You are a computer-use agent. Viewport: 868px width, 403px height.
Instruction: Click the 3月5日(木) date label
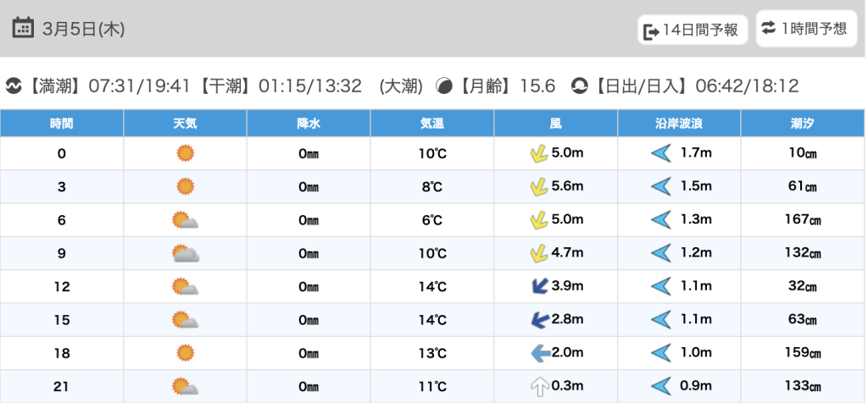point(83,29)
